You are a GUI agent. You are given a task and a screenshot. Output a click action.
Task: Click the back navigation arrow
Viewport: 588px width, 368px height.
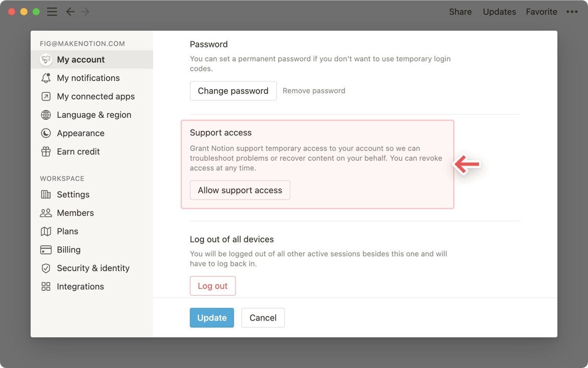(x=70, y=12)
